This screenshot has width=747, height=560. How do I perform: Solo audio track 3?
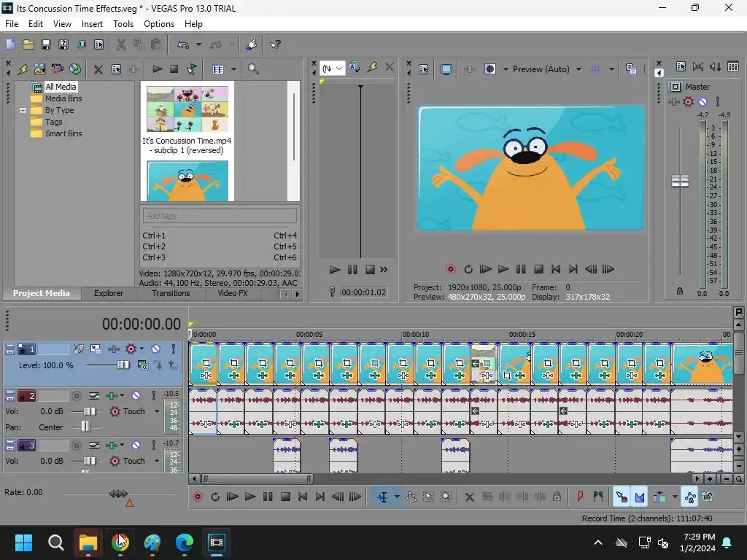[x=153, y=446]
